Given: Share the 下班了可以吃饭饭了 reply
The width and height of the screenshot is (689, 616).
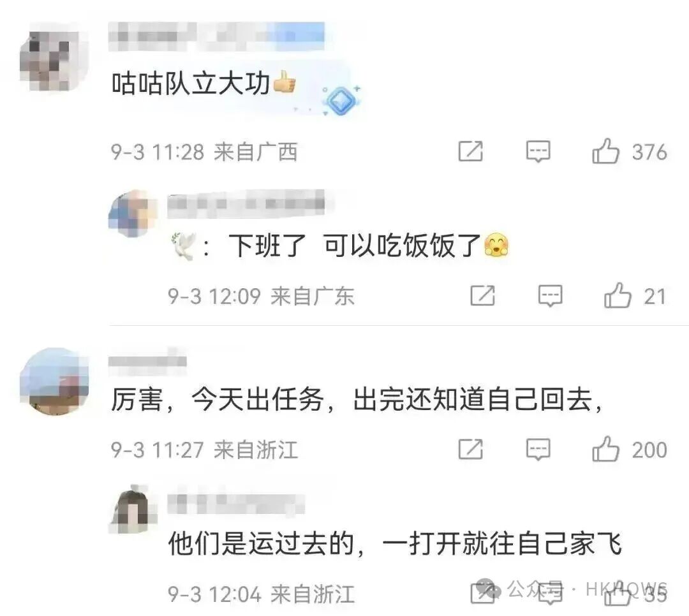Looking at the screenshot, I should coord(482,295).
